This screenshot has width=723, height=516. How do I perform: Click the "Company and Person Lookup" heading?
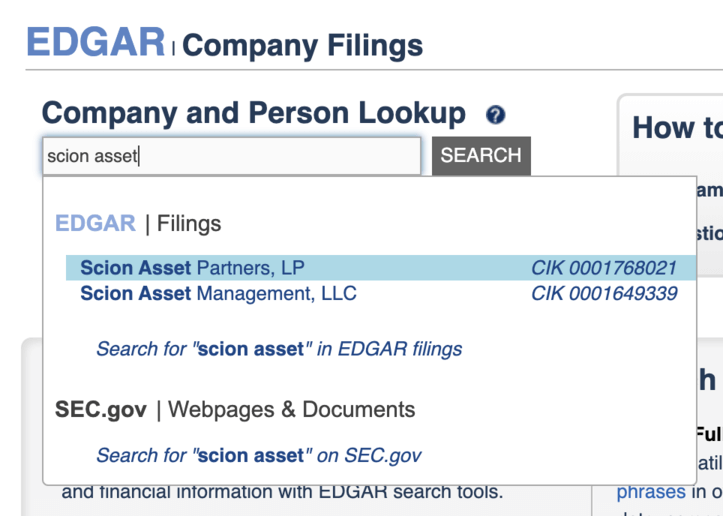point(254,114)
